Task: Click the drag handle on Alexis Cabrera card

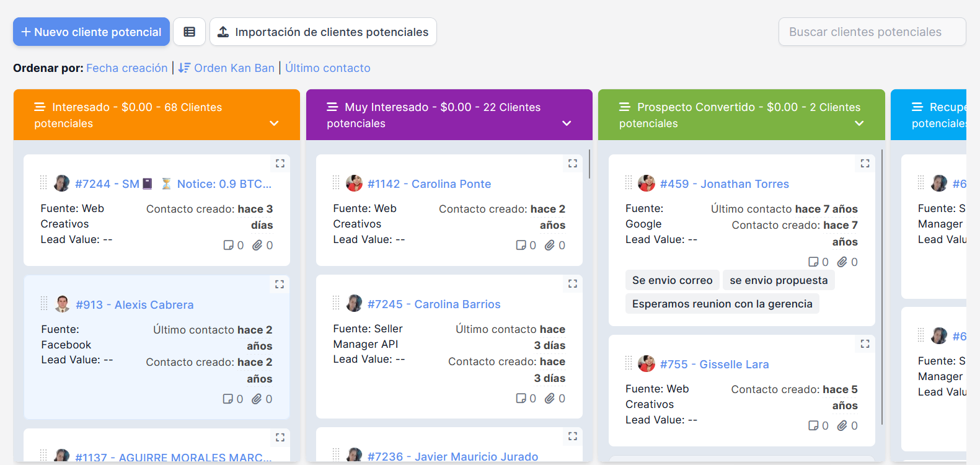Action: click(x=44, y=304)
